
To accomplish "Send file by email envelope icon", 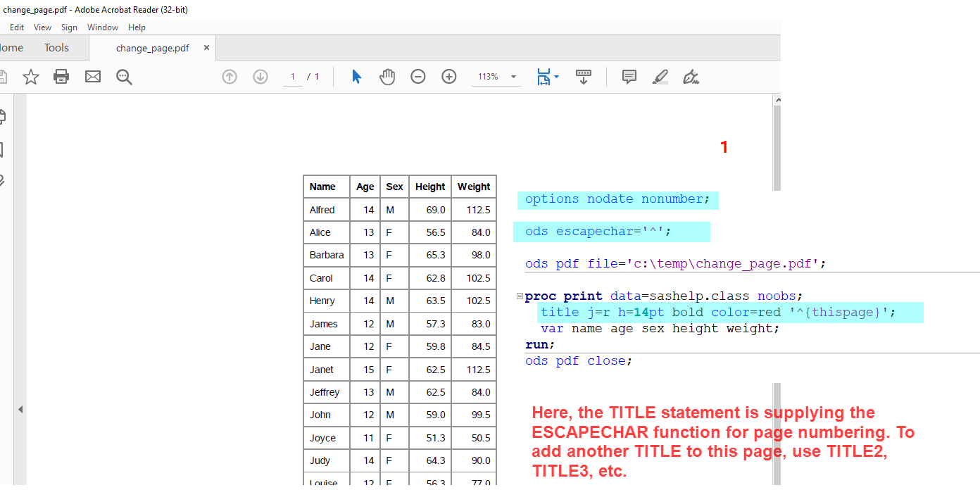I will tap(93, 77).
